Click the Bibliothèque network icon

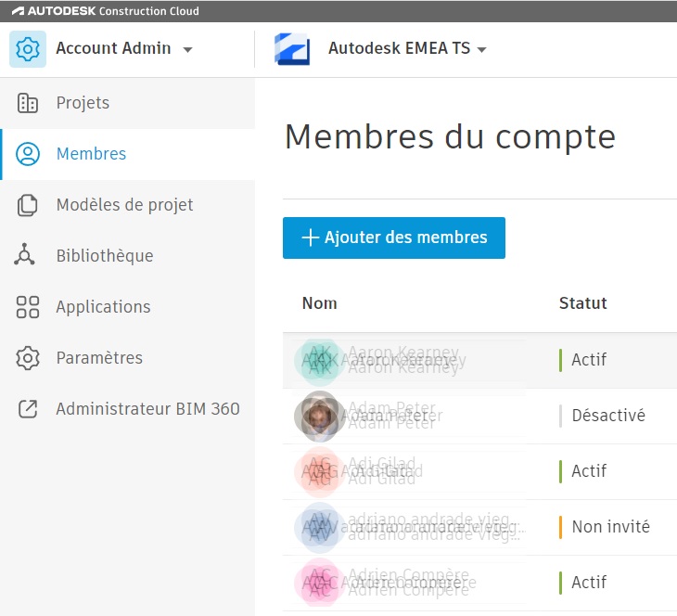tap(25, 254)
